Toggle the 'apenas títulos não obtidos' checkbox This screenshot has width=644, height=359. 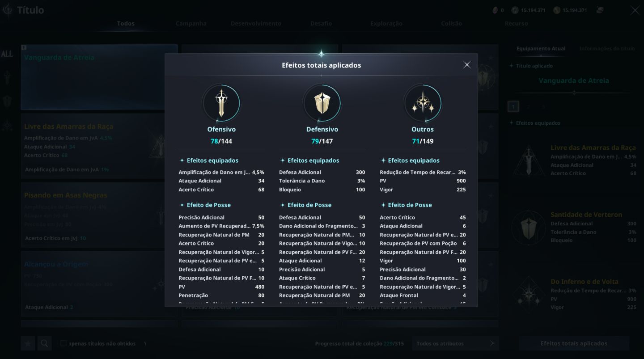(64, 343)
